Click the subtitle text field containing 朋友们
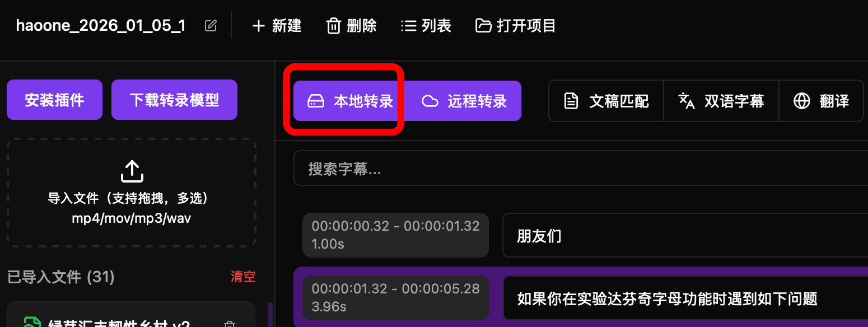This screenshot has height=327, width=868. (x=685, y=235)
